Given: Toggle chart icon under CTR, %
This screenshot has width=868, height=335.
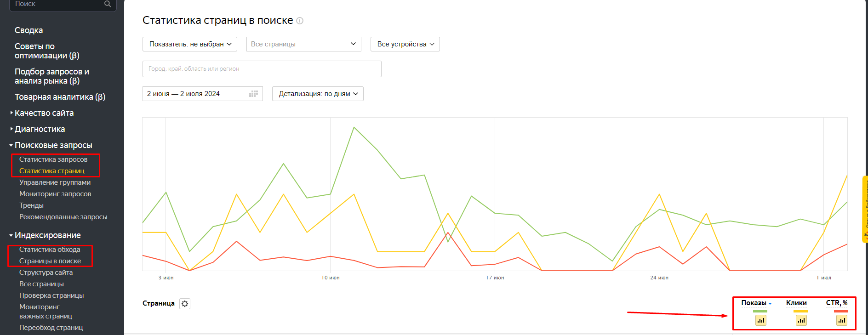Looking at the screenshot, I should pos(842,320).
